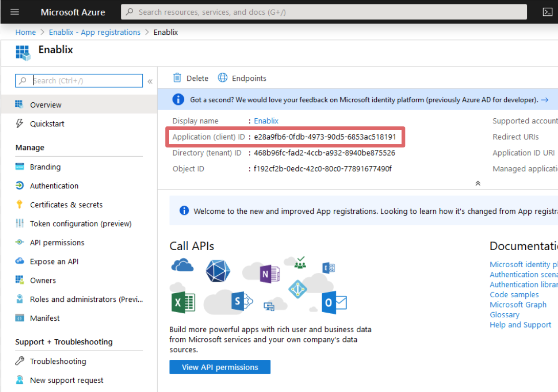Click the New support request icon
The width and height of the screenshot is (558, 392).
19,380
